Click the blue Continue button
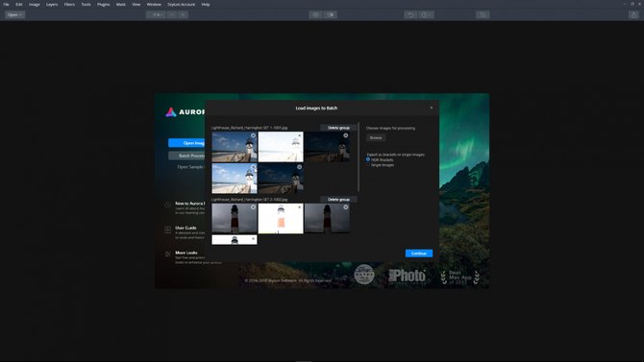This screenshot has width=644, height=362. tap(419, 253)
